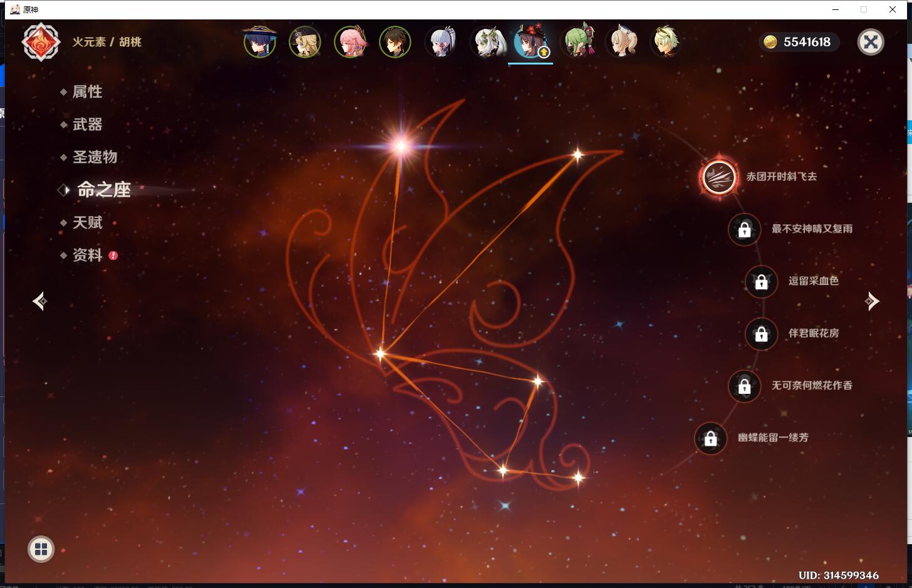Select the brown-haired Zhongli avatar
Viewport: 912px width, 588px height.
[395, 42]
